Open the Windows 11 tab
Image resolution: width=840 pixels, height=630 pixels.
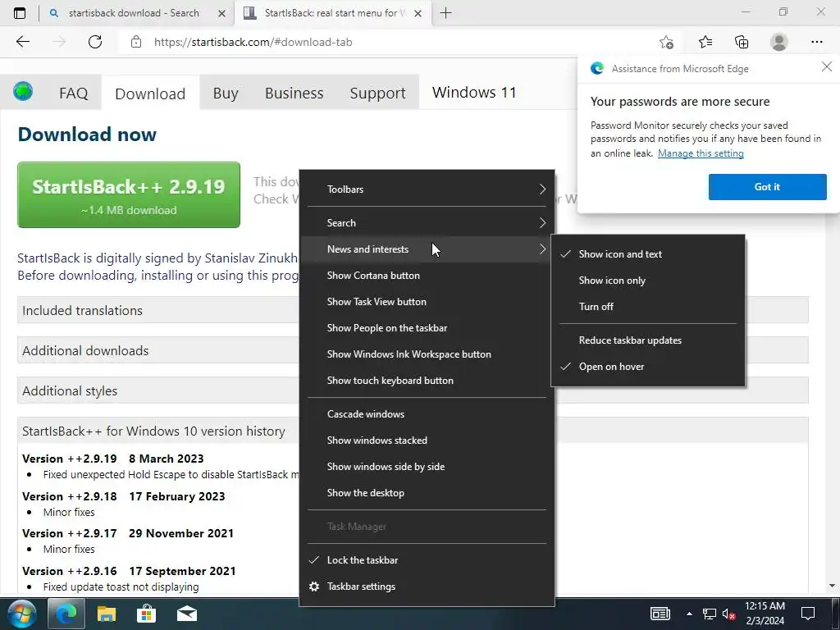pos(474,93)
